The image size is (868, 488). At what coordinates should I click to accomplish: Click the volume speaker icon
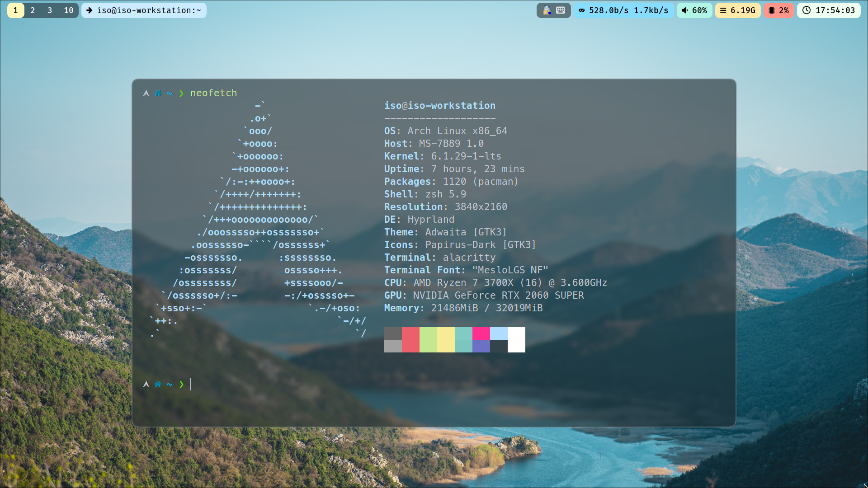coord(685,10)
